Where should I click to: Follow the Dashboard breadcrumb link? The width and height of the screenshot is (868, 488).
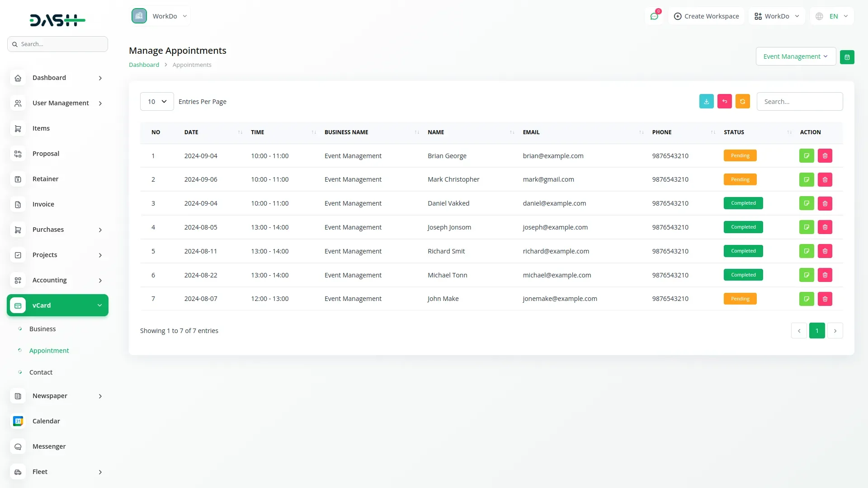tap(144, 65)
